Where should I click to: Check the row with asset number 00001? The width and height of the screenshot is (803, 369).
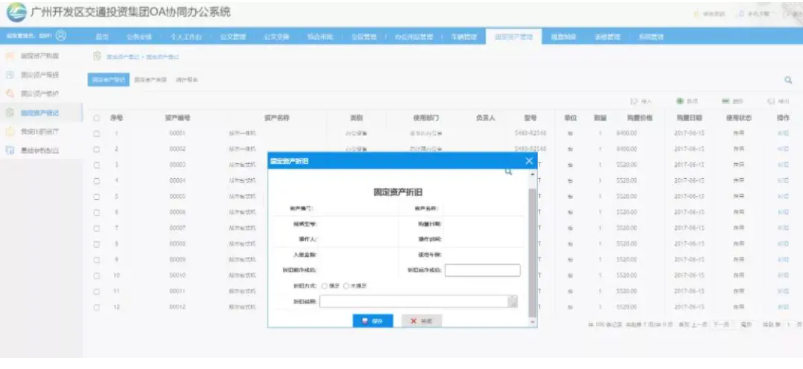[x=96, y=134]
